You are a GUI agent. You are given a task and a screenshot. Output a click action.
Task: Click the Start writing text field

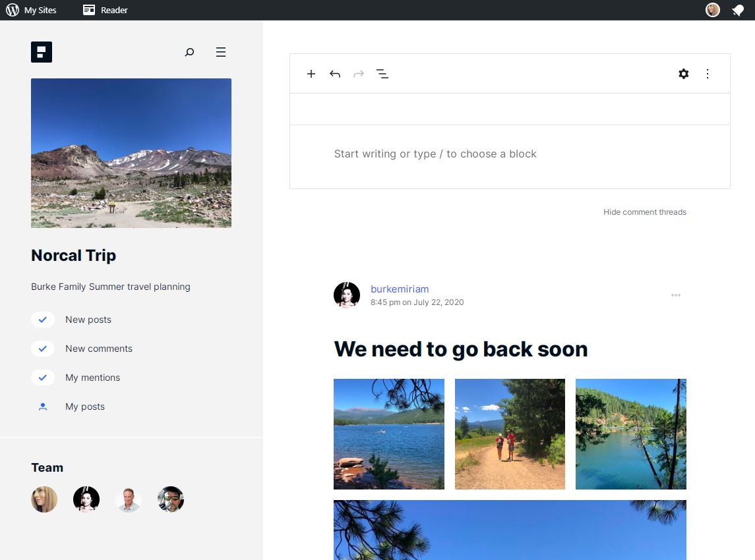pyautogui.click(x=435, y=154)
